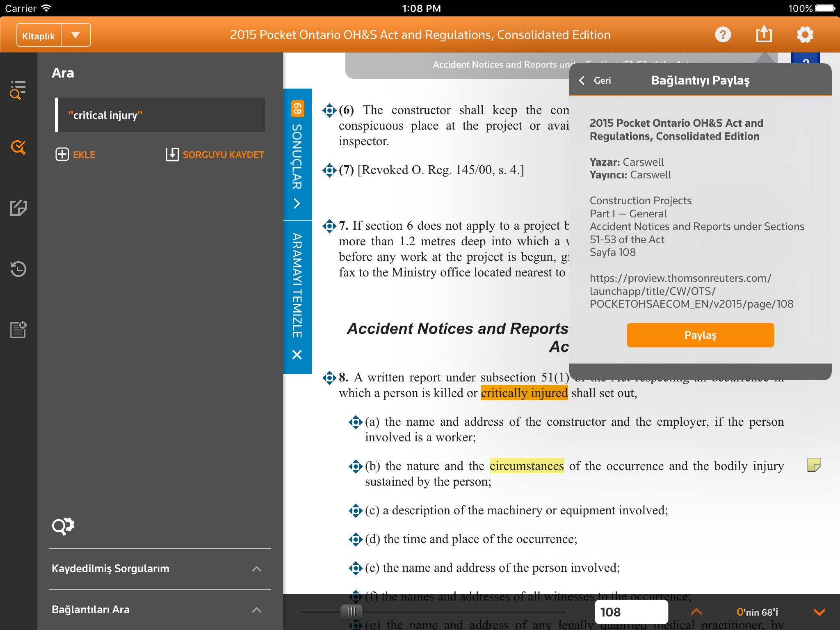Open the add-notes document sidebar icon
Screen dimensions: 840x630
[18, 329]
